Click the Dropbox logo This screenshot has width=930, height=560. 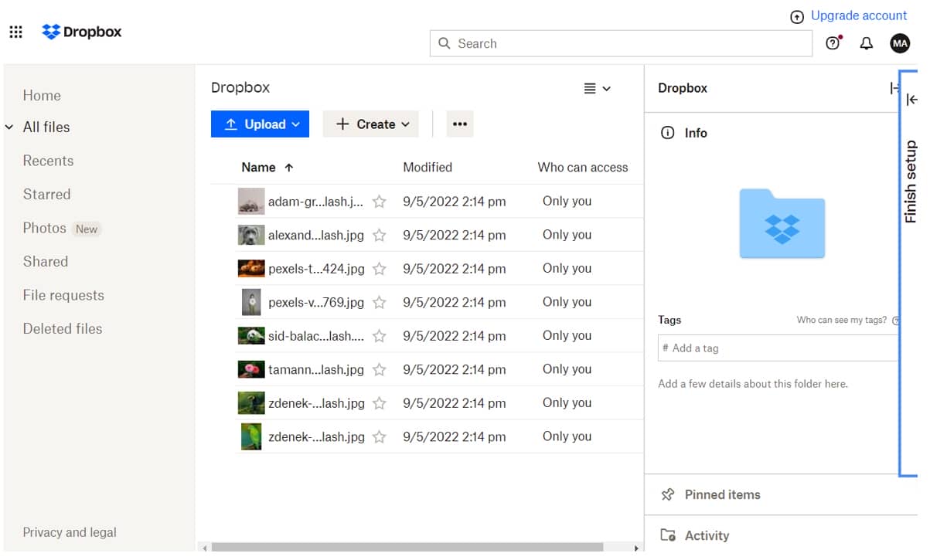coord(82,32)
